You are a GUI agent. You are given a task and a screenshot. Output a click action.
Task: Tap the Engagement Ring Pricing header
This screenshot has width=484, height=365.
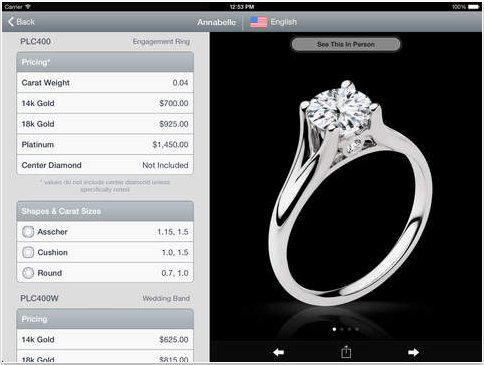pos(105,62)
